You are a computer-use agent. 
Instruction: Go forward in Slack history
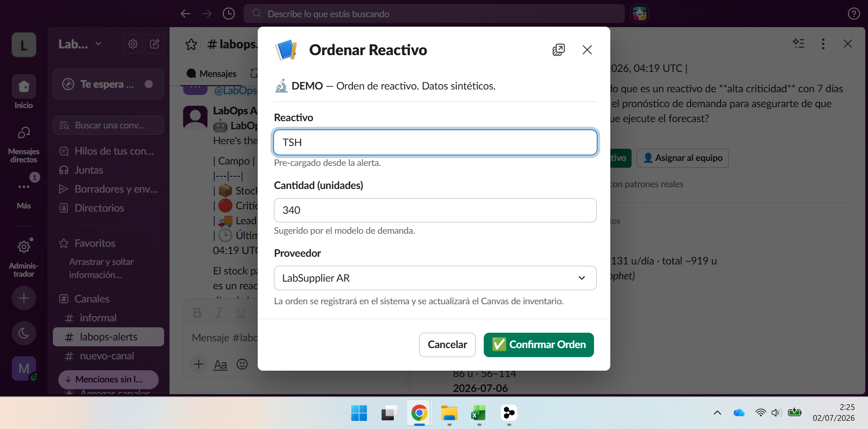(207, 14)
